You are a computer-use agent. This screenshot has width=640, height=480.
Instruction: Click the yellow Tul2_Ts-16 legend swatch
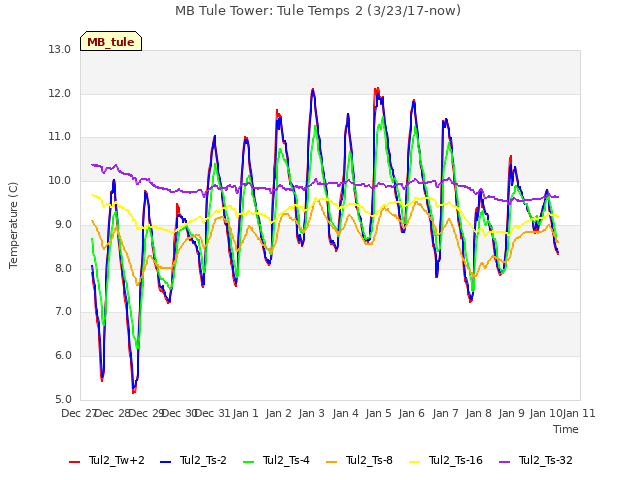[x=415, y=462]
